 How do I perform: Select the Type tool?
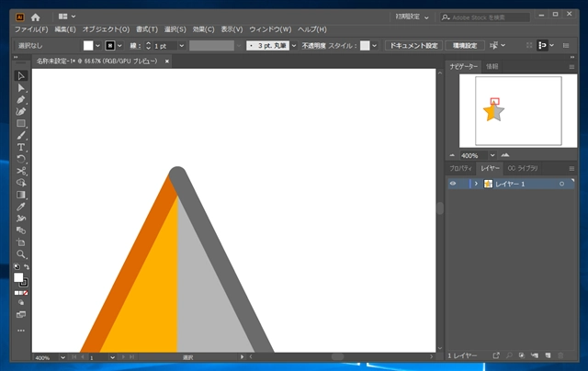(x=21, y=147)
